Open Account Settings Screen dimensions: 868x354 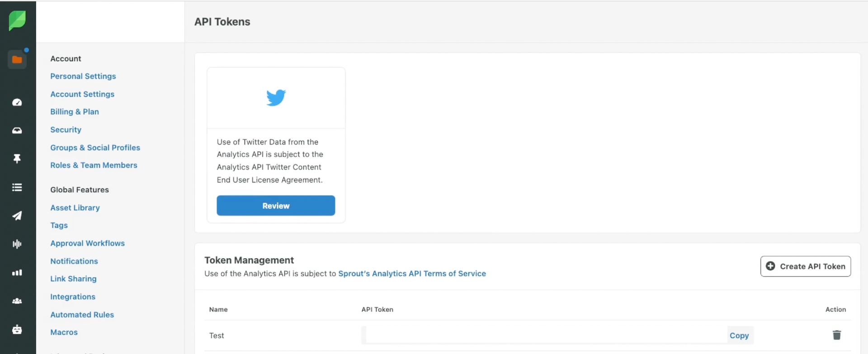pyautogui.click(x=82, y=94)
